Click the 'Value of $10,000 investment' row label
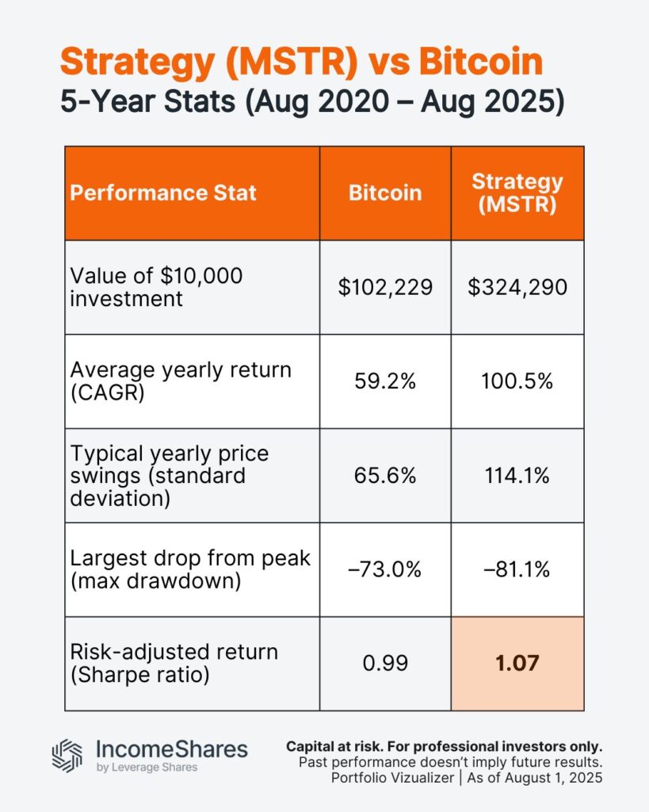This screenshot has height=812, width=649. tap(156, 287)
